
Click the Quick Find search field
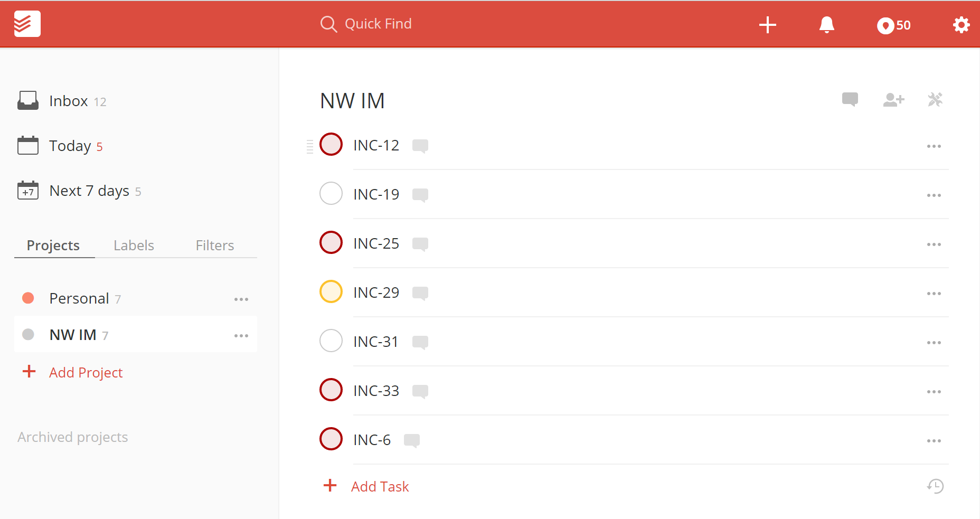pos(378,24)
